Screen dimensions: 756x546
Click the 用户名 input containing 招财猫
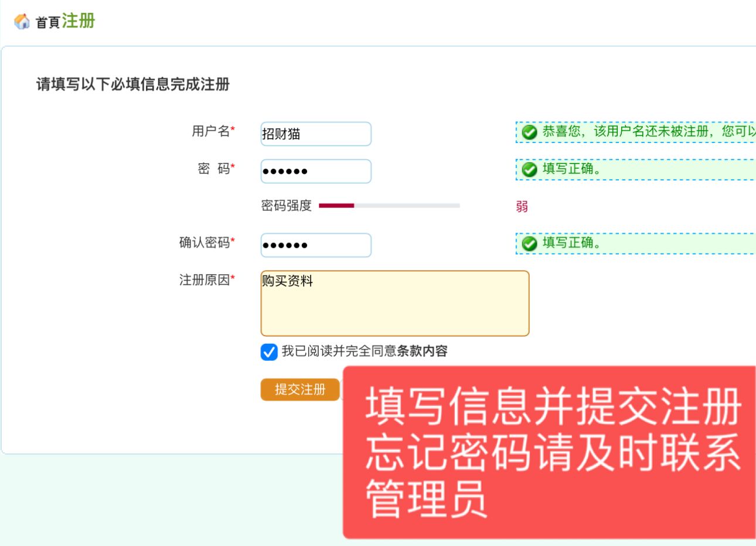tap(315, 134)
